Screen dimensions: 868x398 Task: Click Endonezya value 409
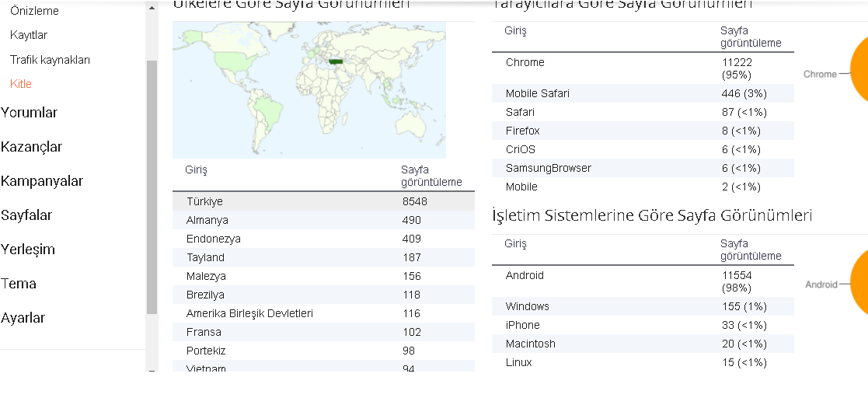point(411,239)
